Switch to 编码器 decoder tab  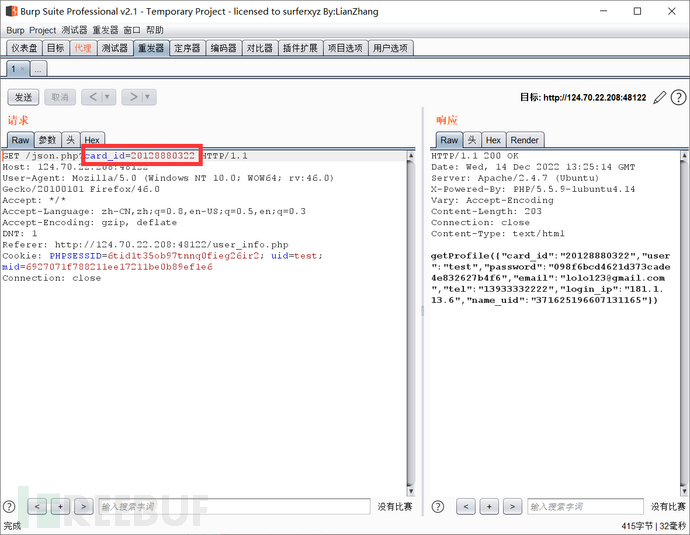coord(224,48)
